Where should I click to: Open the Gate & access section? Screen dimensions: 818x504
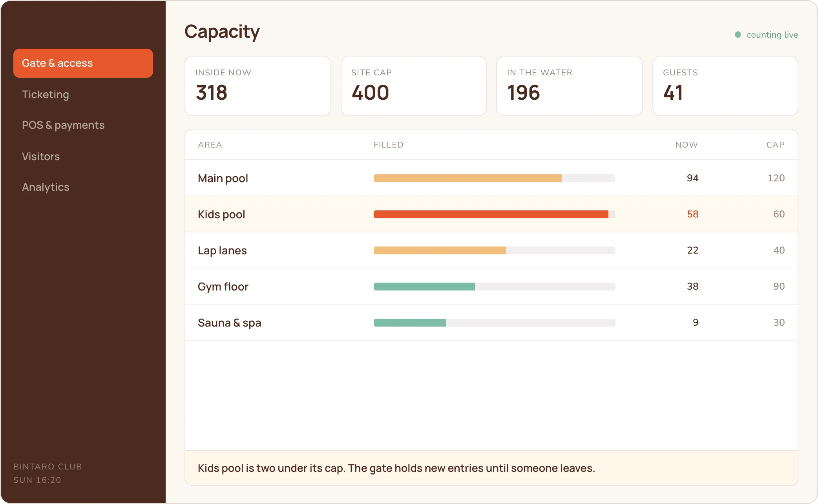pyautogui.click(x=83, y=63)
